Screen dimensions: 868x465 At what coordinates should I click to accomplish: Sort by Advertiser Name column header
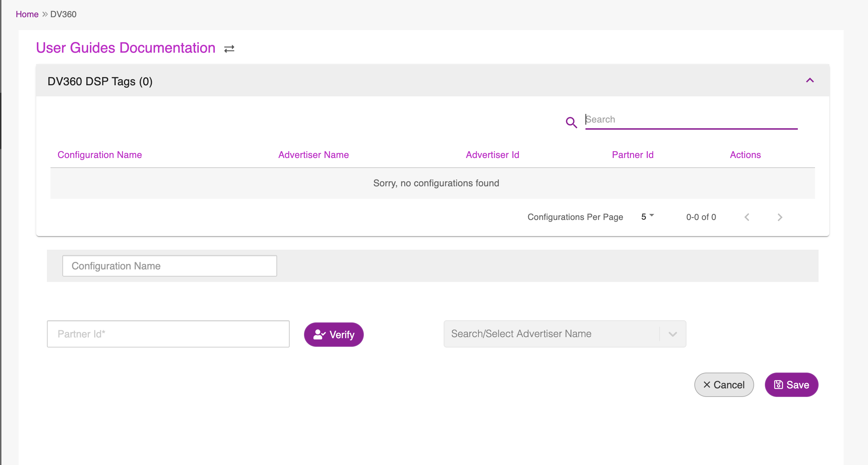[313, 155]
